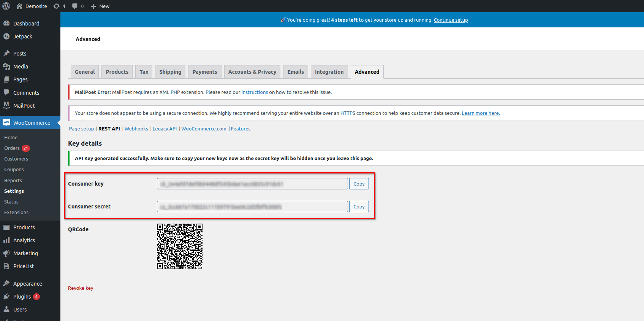The height and width of the screenshot is (321, 644).
Task: Click into the Consumer secret field
Action: pos(252,207)
